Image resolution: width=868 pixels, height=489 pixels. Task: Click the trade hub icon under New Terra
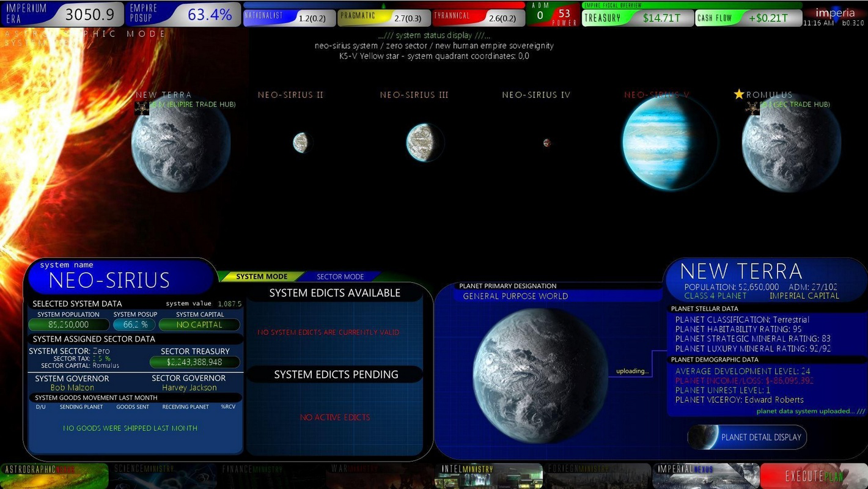tap(142, 108)
